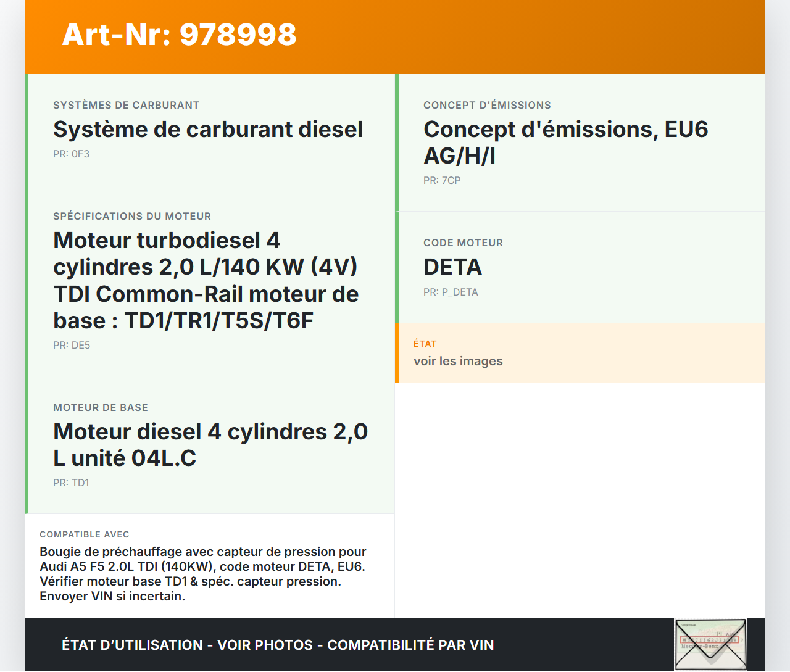Click the CODE MOTEUR label
The image size is (790, 672).
pyautogui.click(x=463, y=243)
